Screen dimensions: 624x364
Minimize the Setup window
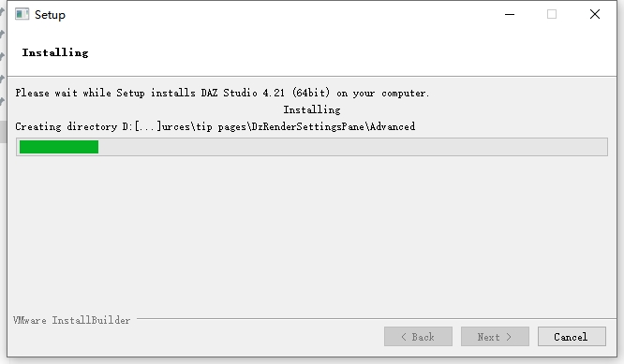pos(510,14)
